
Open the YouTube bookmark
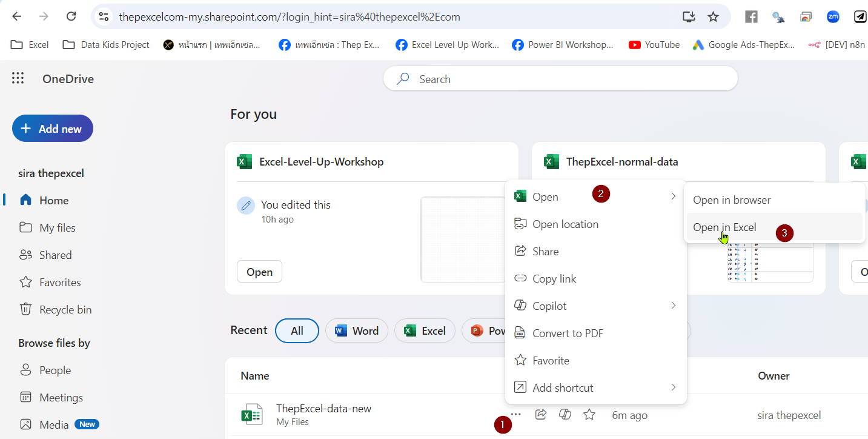coord(653,44)
